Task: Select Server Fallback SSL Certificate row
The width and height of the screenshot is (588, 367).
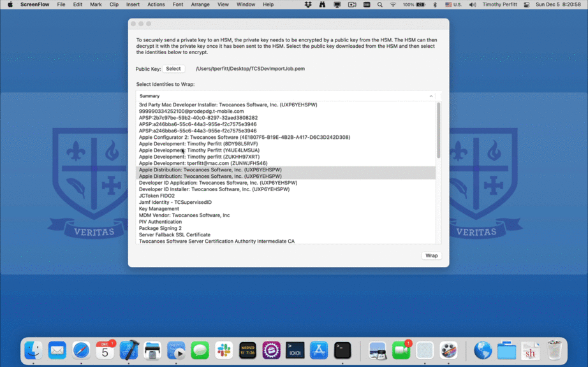Action: [286, 235]
